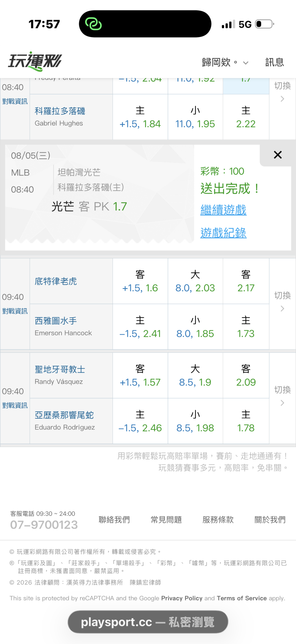Open 對戰資訊 for the 08:40 game
Screen dimensions: 296x644
point(15,101)
